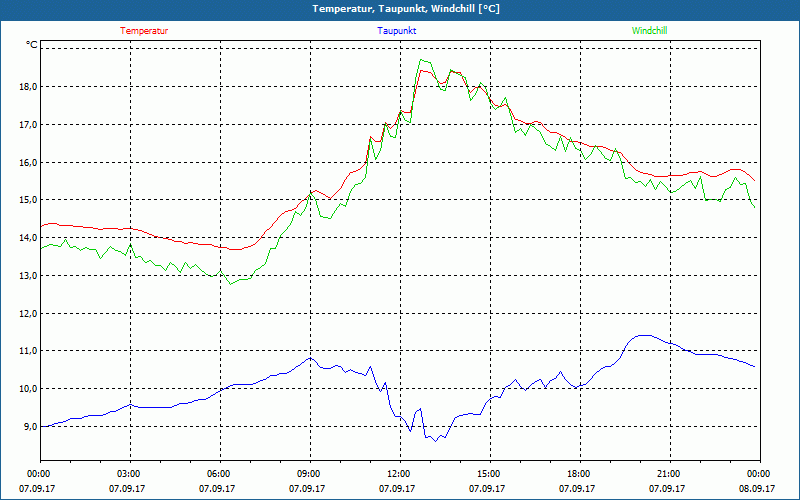Click the blue dew point curve's lowest dip

tap(433, 440)
